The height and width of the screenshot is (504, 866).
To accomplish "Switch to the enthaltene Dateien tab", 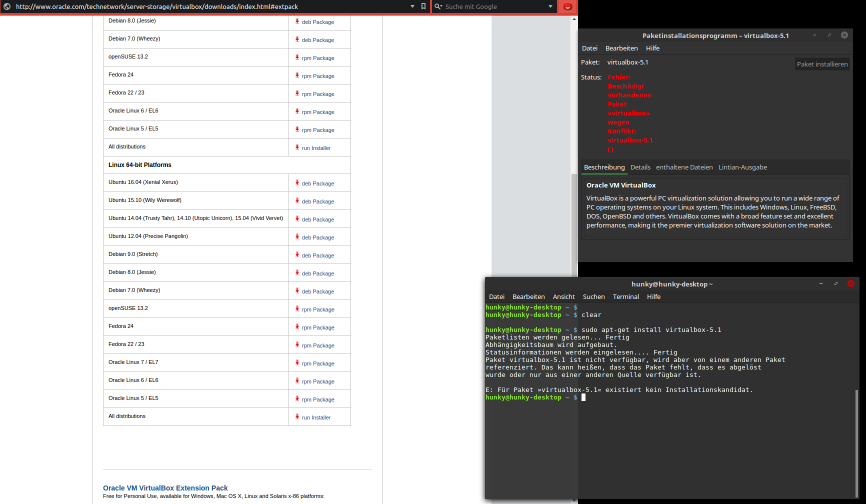I will click(684, 167).
